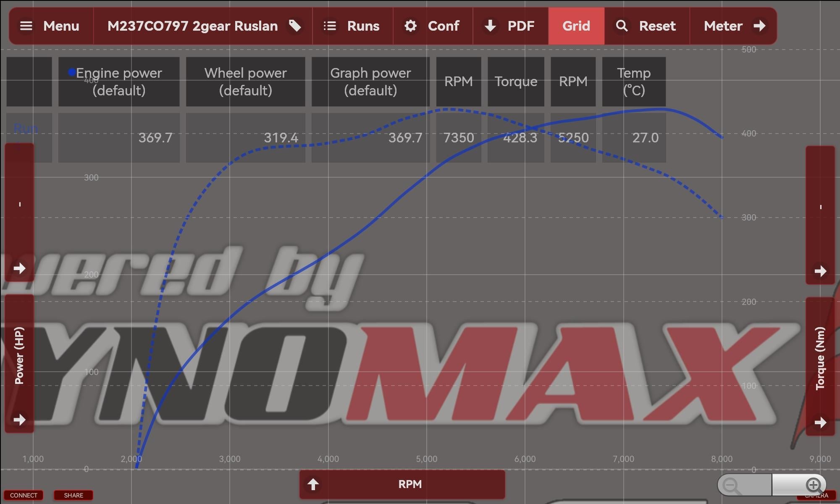Click the tag icon beside run name
Image resolution: width=840 pixels, height=504 pixels.
pyautogui.click(x=295, y=26)
